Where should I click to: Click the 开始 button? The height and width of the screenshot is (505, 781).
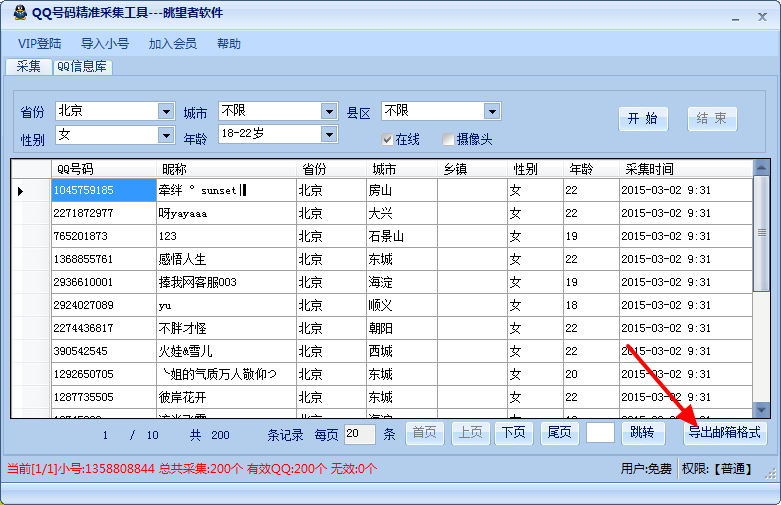click(x=643, y=119)
